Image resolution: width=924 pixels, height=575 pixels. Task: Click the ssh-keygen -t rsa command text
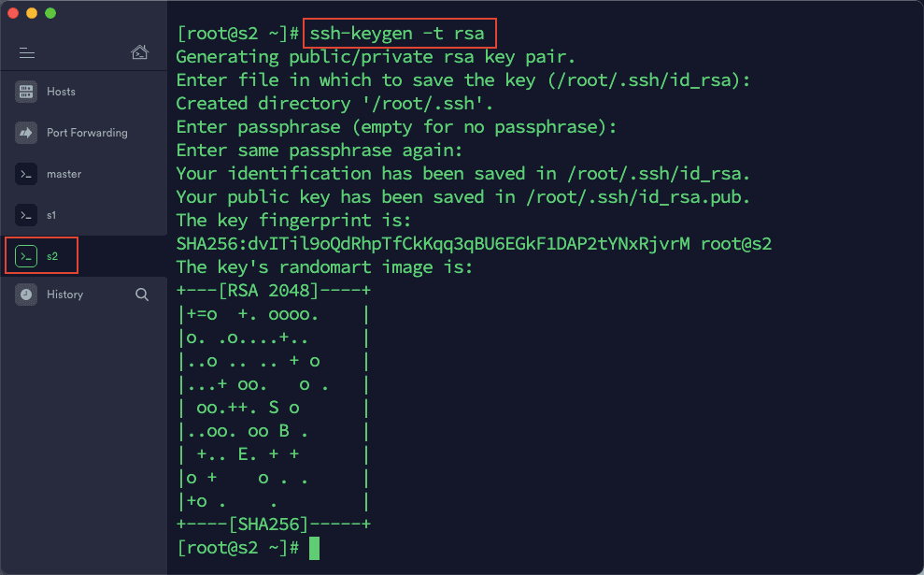click(397, 34)
